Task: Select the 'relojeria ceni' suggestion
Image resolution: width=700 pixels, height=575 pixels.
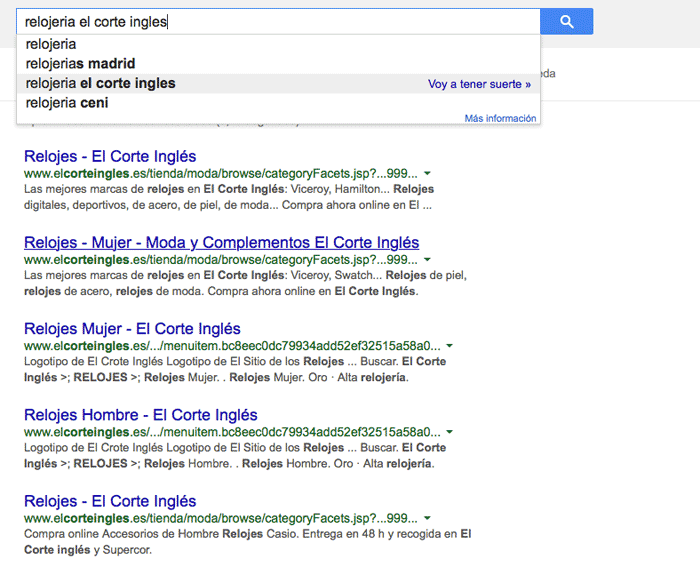Action: click(278, 103)
